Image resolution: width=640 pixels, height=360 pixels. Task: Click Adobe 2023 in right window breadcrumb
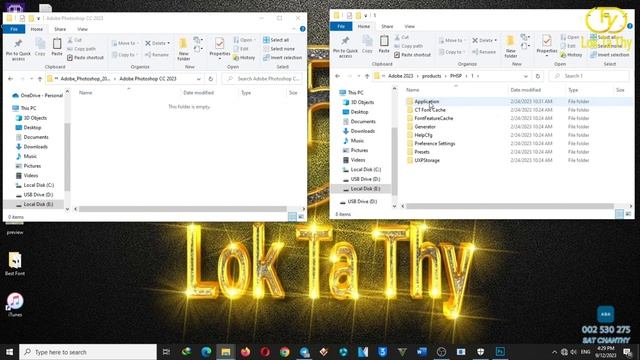tap(400, 76)
